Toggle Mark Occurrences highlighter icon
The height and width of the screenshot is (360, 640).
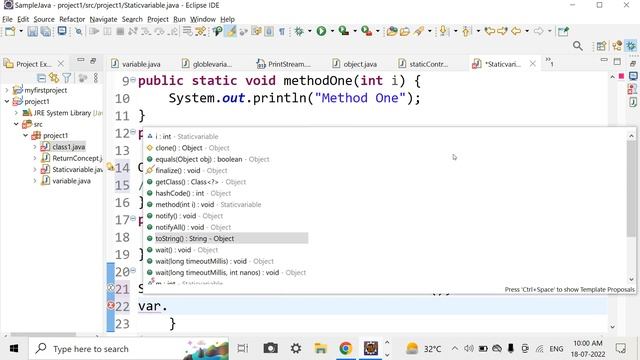click(231, 31)
